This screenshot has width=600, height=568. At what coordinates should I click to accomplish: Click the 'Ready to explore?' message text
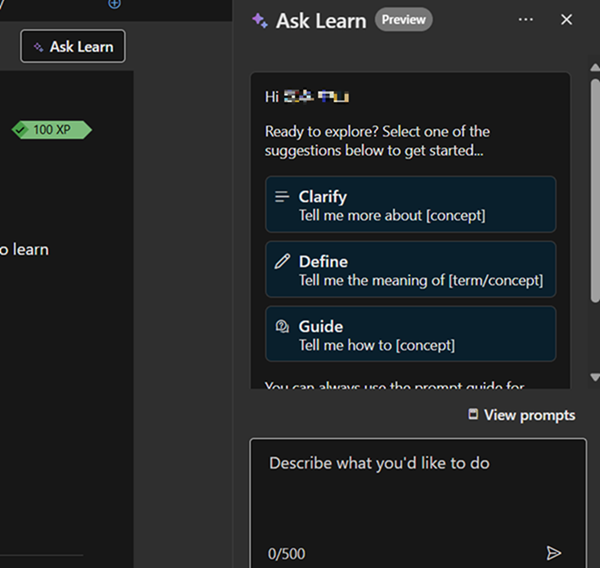coord(377,141)
